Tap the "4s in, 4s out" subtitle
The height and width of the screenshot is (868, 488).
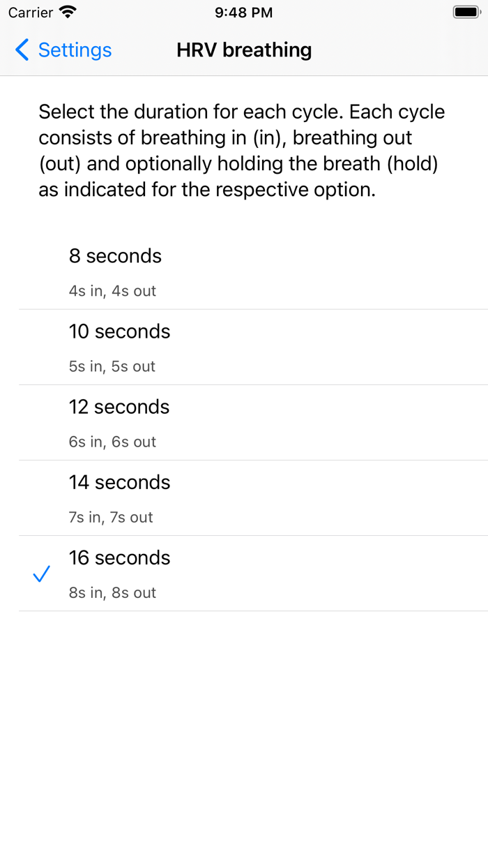112,291
